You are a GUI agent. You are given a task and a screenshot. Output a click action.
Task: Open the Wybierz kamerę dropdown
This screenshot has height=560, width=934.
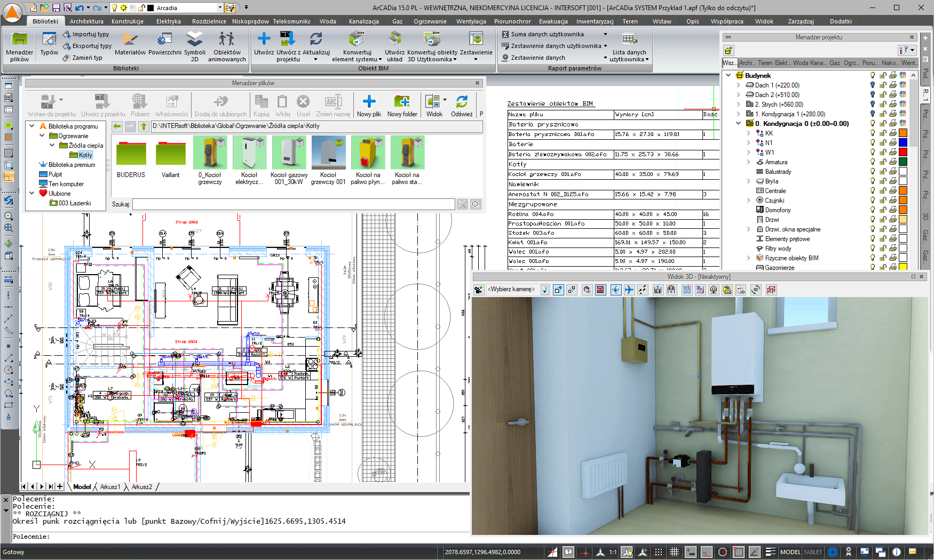point(544,290)
